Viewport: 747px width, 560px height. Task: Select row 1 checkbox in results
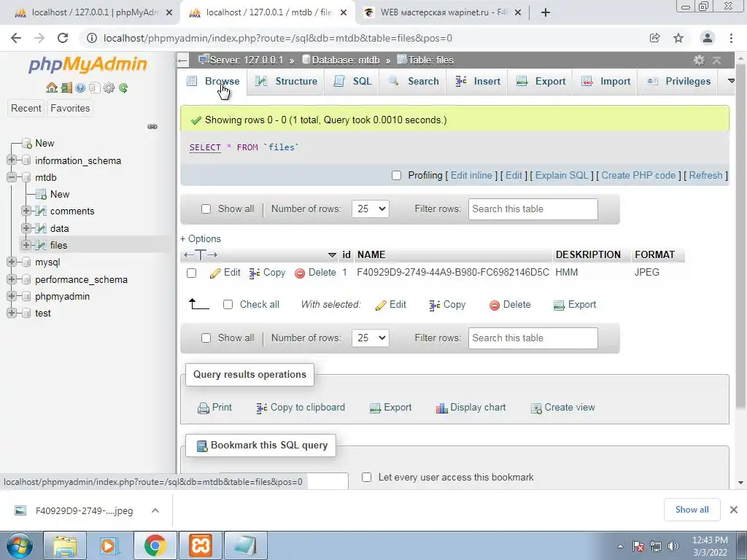point(192,273)
